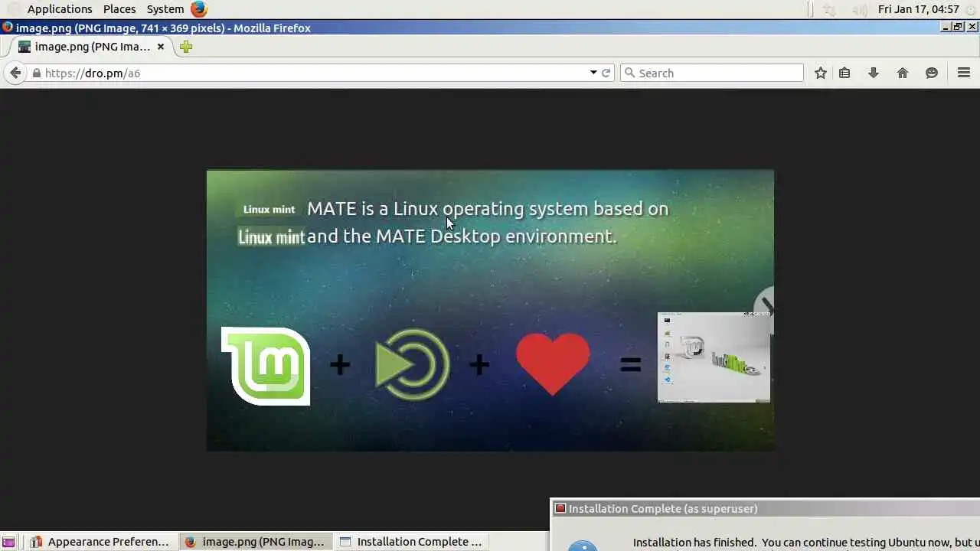Image resolution: width=980 pixels, height=551 pixels.
Task: Click the padlock site identity icon
Action: point(36,73)
